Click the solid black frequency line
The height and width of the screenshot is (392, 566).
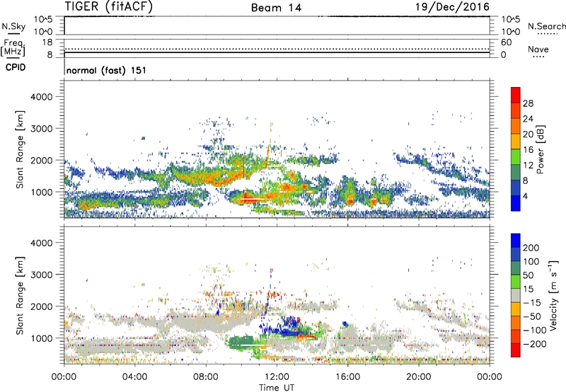click(277, 52)
